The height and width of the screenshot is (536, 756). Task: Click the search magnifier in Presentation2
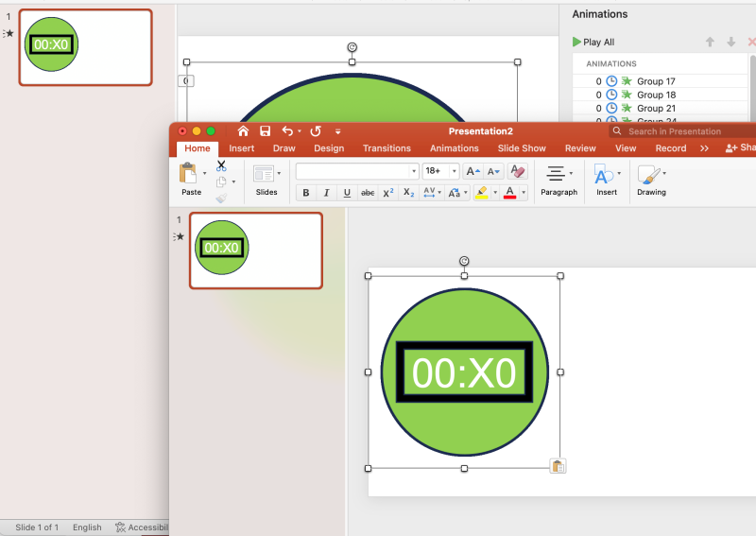coord(617,130)
